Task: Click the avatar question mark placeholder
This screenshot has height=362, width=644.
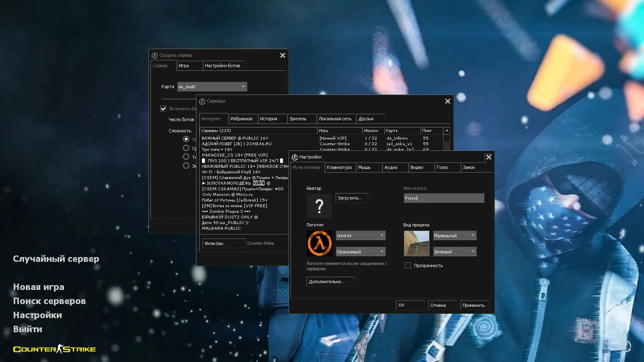Action: 319,206
